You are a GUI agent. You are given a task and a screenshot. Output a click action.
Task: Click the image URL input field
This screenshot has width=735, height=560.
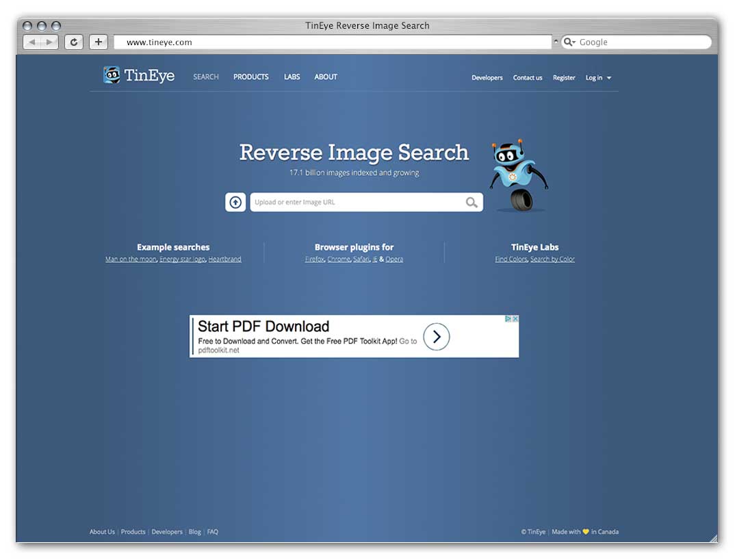[x=356, y=202]
